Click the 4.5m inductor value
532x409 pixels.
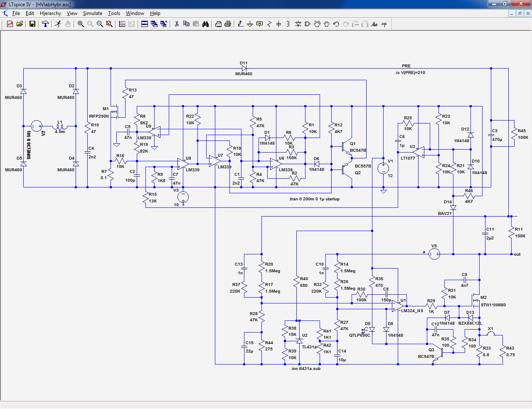[60, 132]
